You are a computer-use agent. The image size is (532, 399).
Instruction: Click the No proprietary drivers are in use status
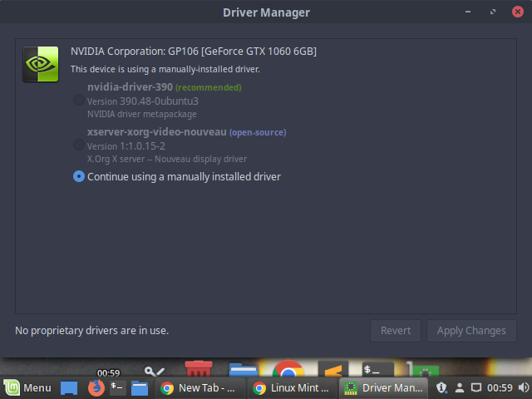click(92, 331)
